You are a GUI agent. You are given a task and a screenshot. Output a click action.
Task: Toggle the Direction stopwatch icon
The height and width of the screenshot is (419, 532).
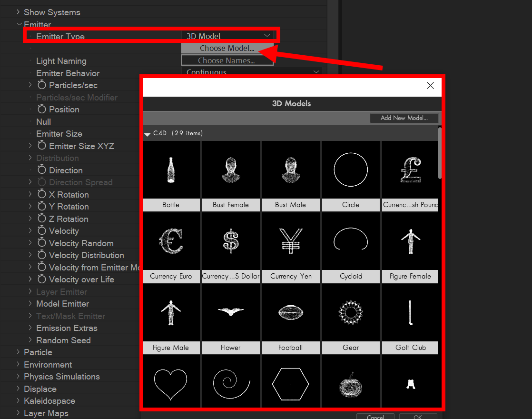(42, 170)
